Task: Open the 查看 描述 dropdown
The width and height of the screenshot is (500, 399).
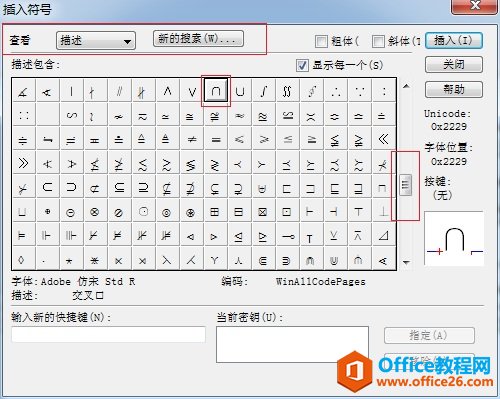Action: tap(96, 41)
